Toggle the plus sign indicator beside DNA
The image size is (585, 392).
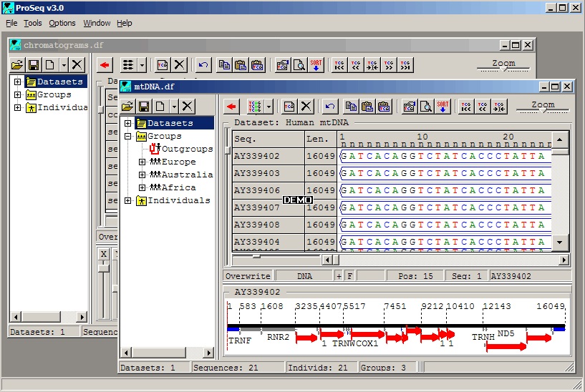tap(339, 275)
